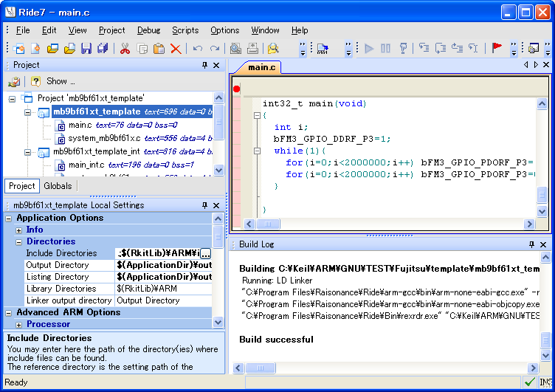The width and height of the screenshot is (555, 392).
Task: Switch to the Globals tab
Action: pyautogui.click(x=58, y=186)
